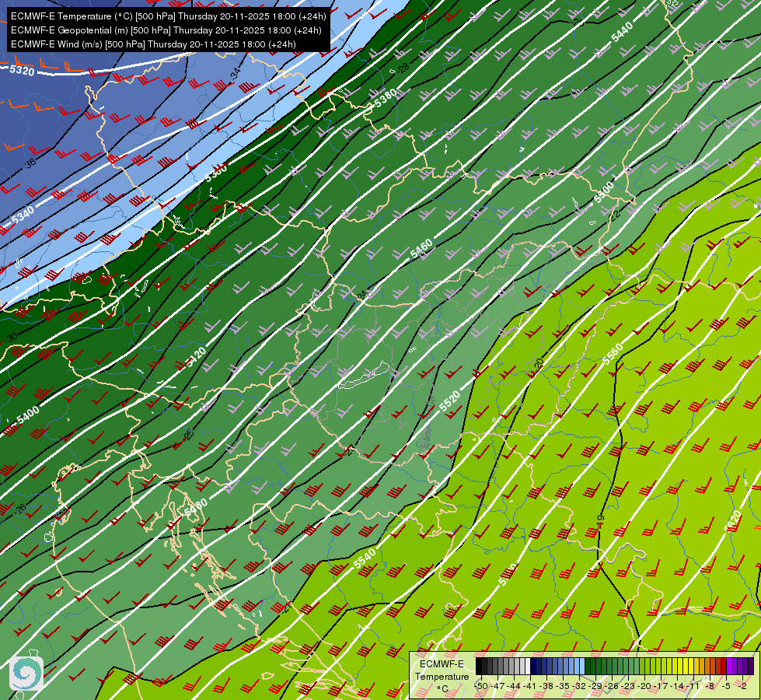Click the -47 legend tick label

(497, 686)
